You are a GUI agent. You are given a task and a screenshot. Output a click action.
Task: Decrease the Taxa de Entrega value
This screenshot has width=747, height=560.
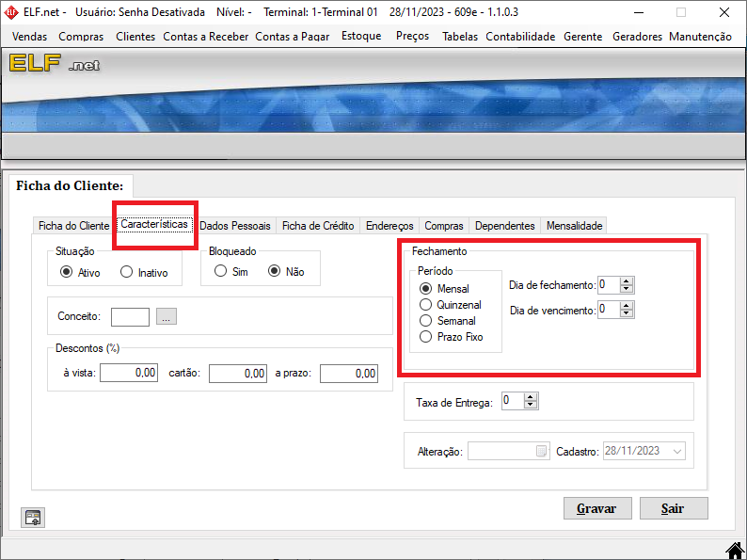531,405
